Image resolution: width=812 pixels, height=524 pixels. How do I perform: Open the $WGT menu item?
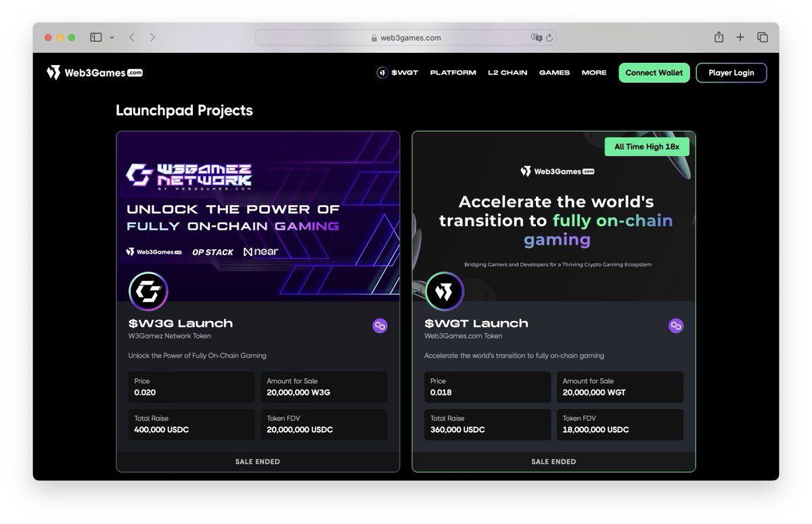click(405, 72)
